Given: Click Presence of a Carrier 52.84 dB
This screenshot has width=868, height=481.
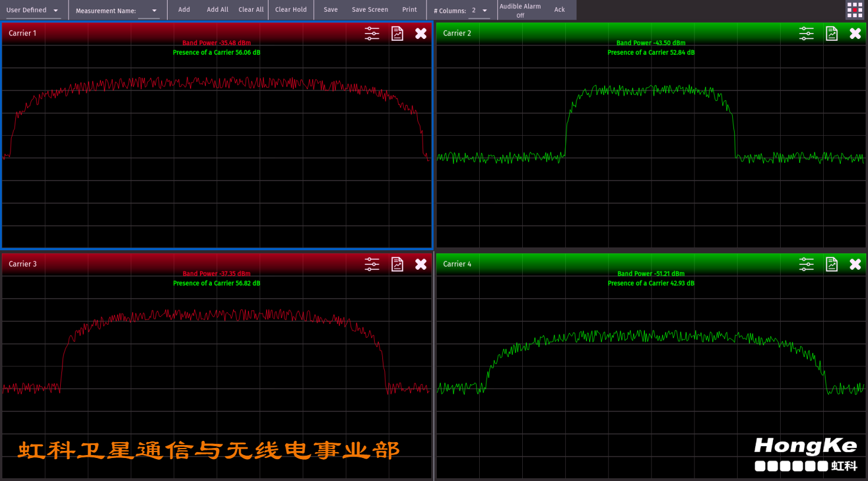Looking at the screenshot, I should coord(651,53).
